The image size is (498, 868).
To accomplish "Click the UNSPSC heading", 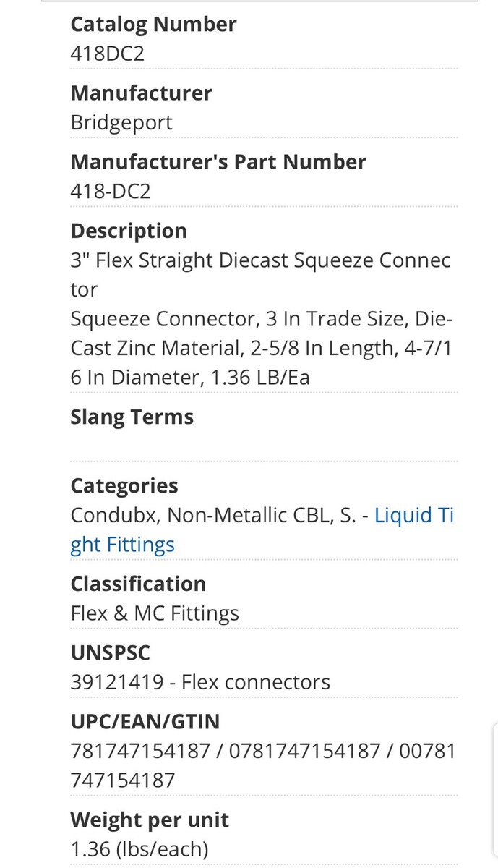I will 111,652.
